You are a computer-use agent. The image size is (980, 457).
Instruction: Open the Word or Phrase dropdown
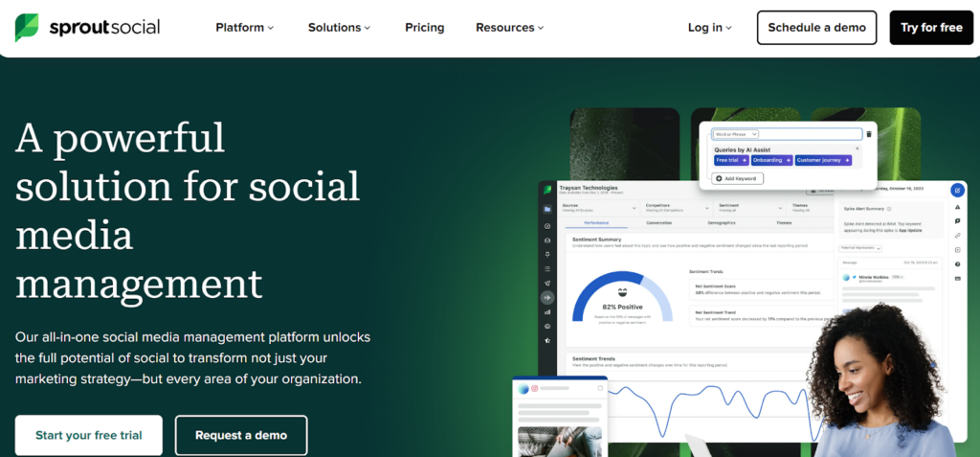(735, 134)
